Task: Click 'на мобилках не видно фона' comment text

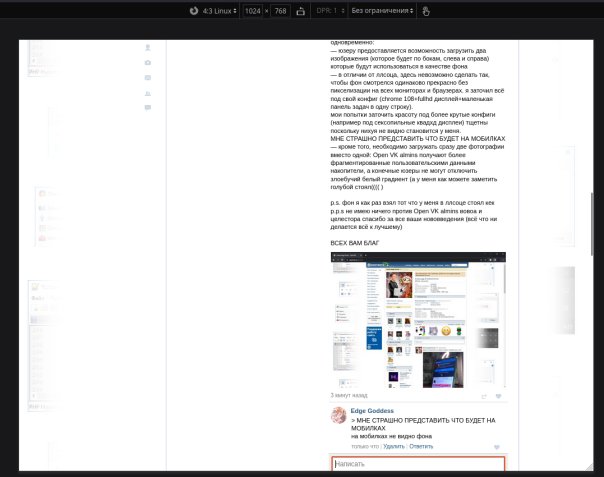Action: [391, 436]
